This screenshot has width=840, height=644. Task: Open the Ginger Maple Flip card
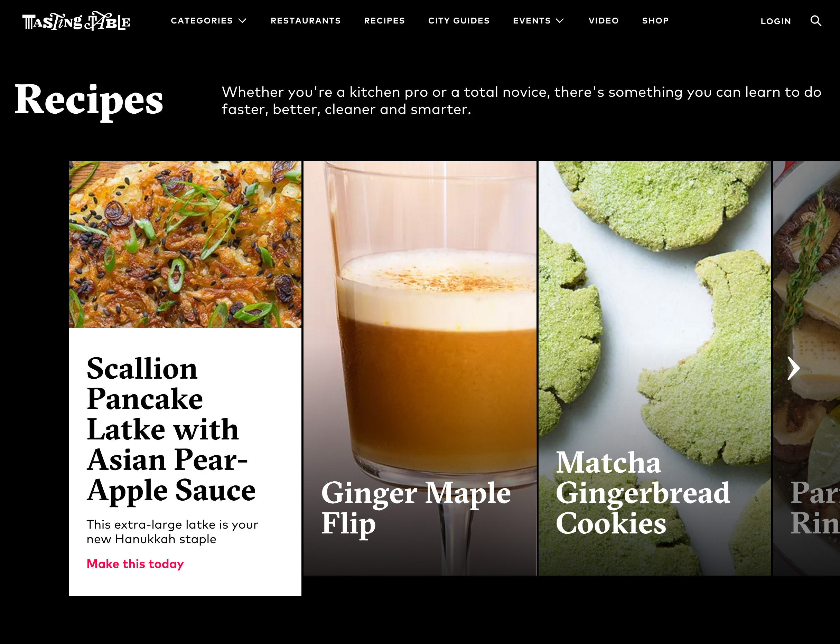click(x=420, y=368)
